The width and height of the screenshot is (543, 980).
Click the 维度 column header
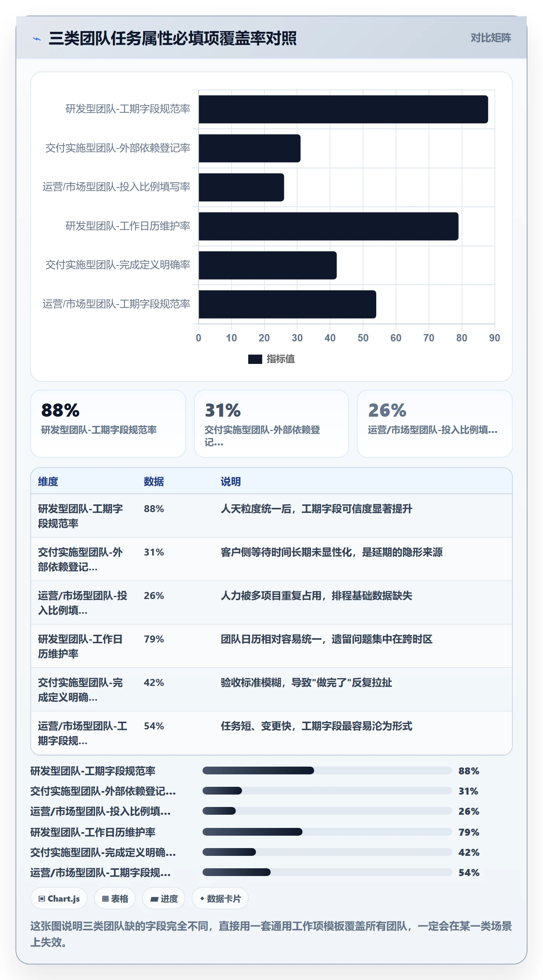pos(48,481)
